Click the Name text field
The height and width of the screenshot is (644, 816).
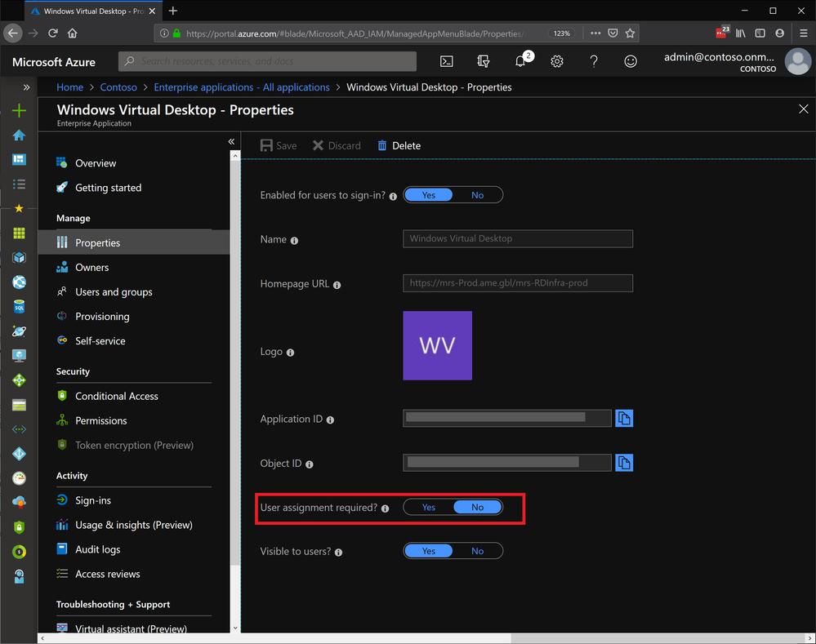click(x=518, y=239)
